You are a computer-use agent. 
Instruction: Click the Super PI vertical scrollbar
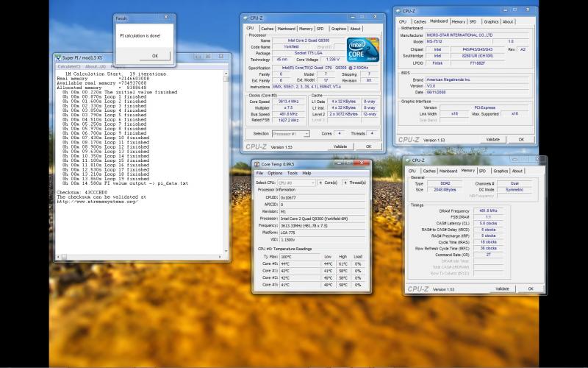click(226, 161)
